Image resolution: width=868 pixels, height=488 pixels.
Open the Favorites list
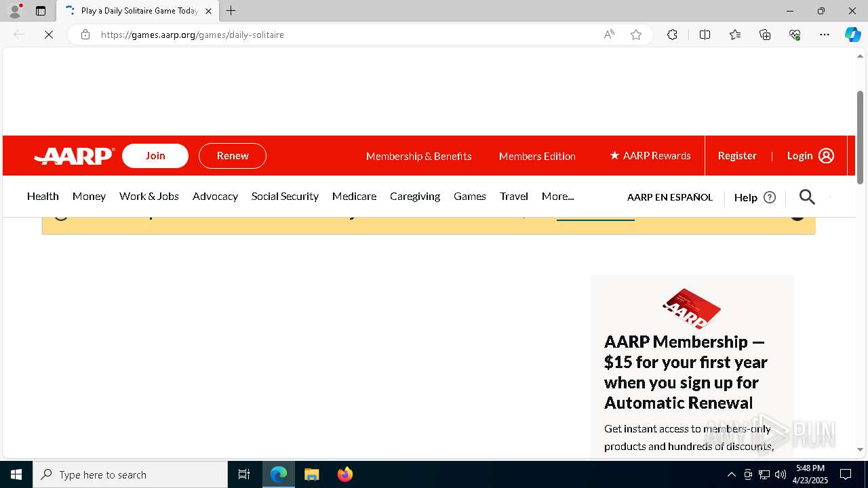[735, 35]
